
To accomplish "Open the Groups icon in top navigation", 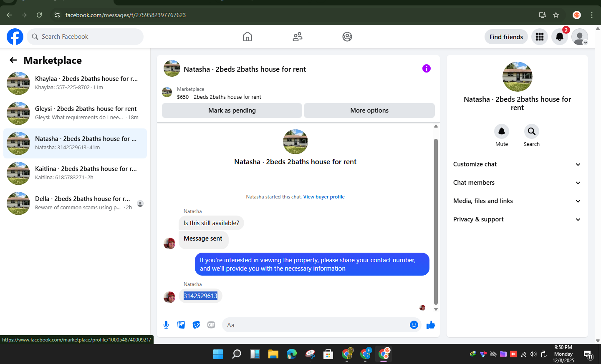I will click(x=347, y=37).
